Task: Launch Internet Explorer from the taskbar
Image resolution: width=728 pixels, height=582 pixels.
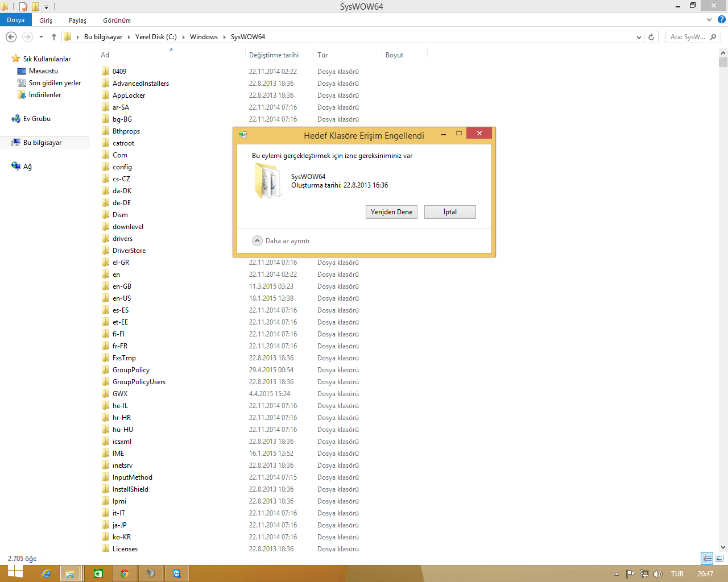Action: pyautogui.click(x=46, y=573)
